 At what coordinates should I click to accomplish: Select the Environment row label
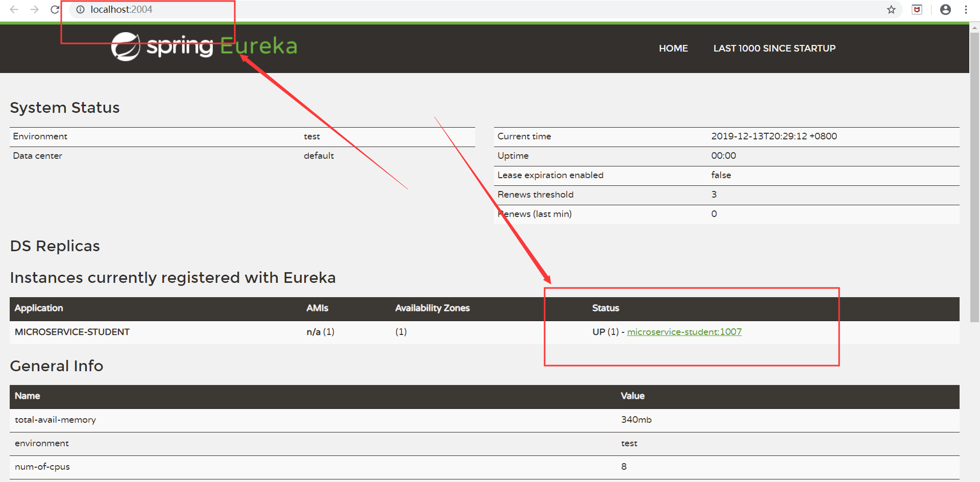pyautogui.click(x=40, y=136)
